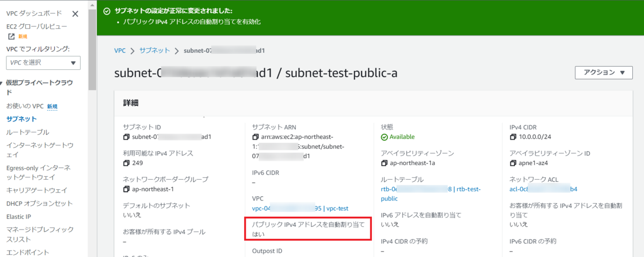Select サブネット in the sidebar
The width and height of the screenshot is (644, 257).
point(21,119)
